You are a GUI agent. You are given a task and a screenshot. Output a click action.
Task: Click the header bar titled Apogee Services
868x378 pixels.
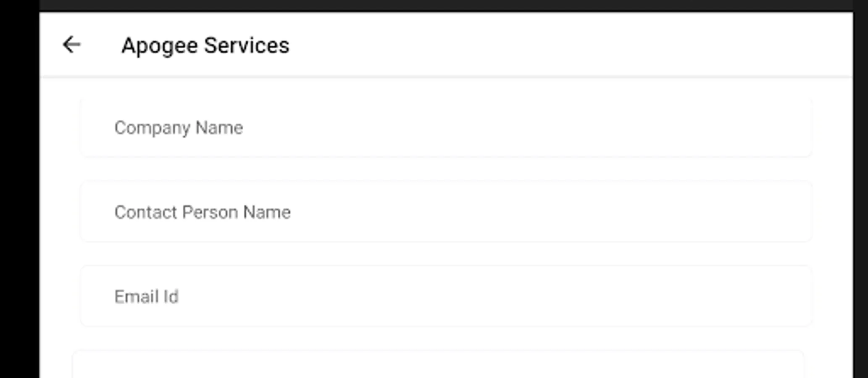tap(504, 45)
